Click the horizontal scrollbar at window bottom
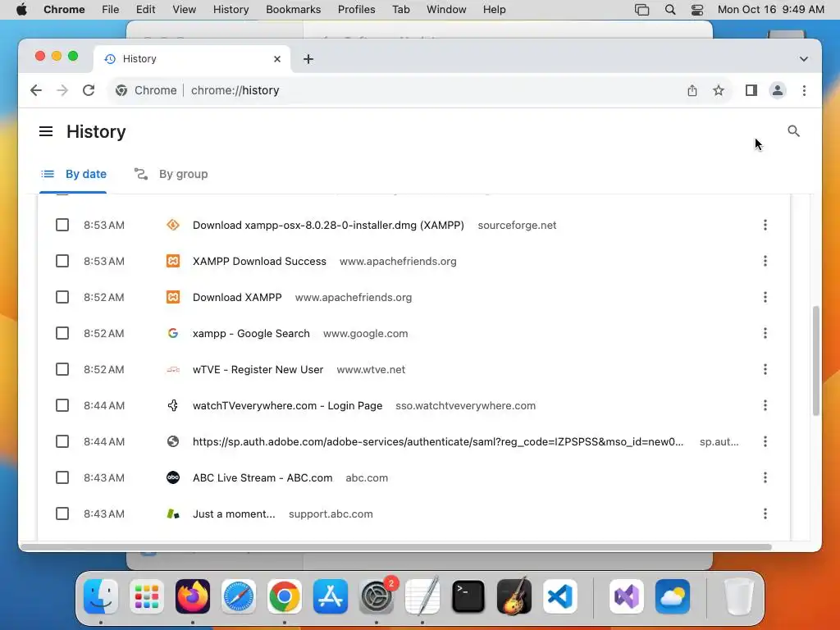 coord(395,547)
